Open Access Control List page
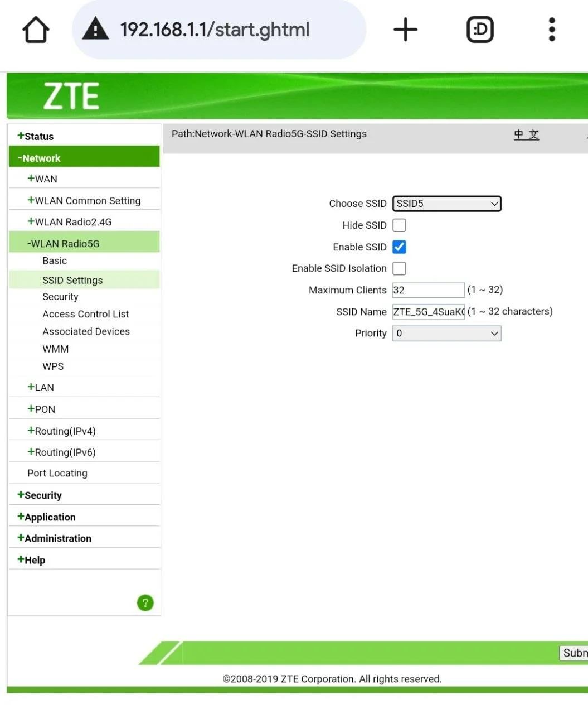 tap(86, 314)
